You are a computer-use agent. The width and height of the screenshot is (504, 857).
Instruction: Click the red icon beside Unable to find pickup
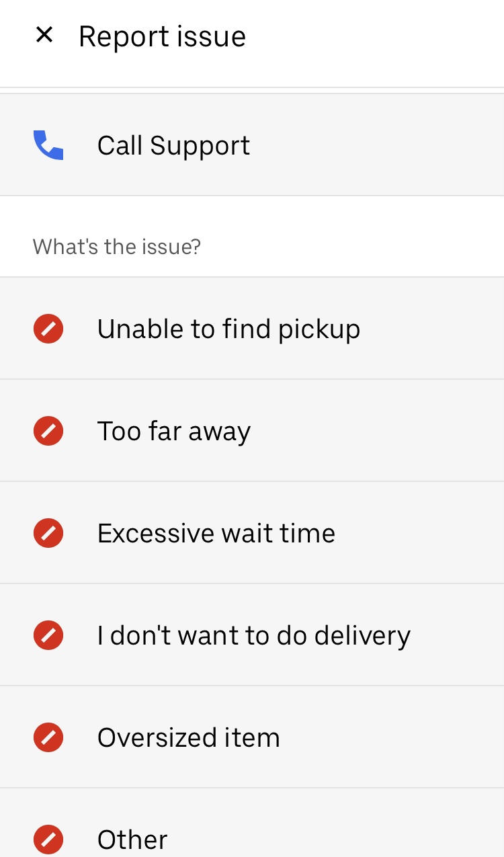(x=48, y=329)
